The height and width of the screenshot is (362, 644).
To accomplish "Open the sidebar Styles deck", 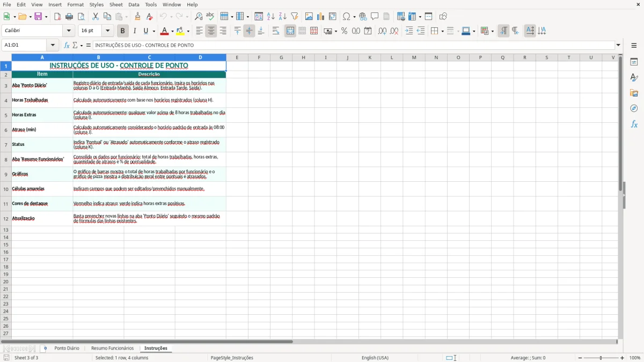I will (634, 78).
